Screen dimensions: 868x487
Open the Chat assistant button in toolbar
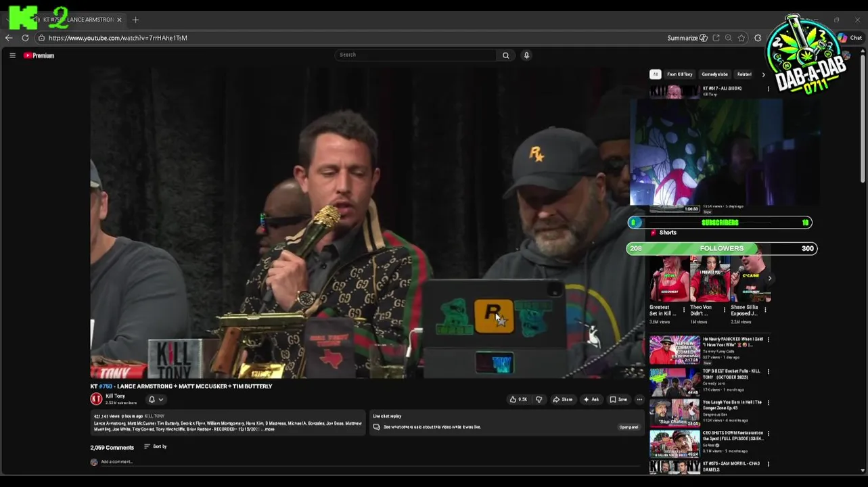pyautogui.click(x=850, y=38)
